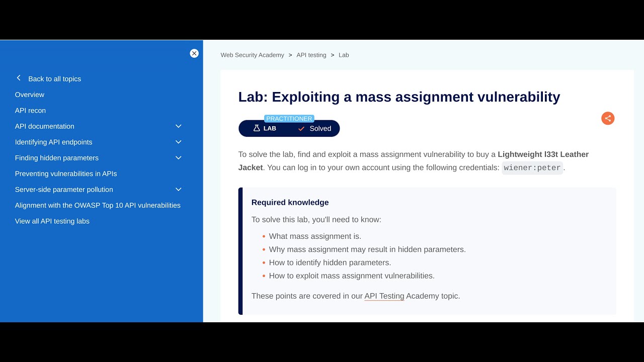Click the PRACTITIONER difficulty badge
This screenshot has width=644, height=362.
pos(289,119)
